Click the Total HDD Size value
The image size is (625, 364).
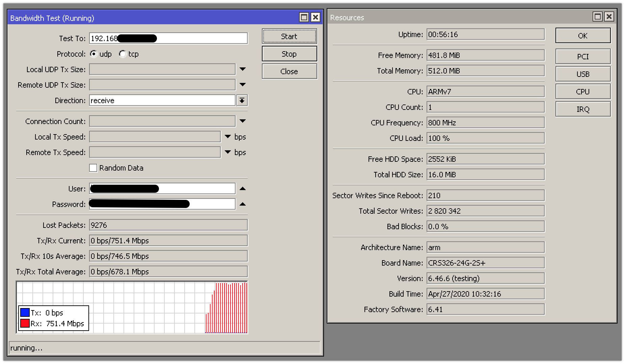(x=486, y=175)
